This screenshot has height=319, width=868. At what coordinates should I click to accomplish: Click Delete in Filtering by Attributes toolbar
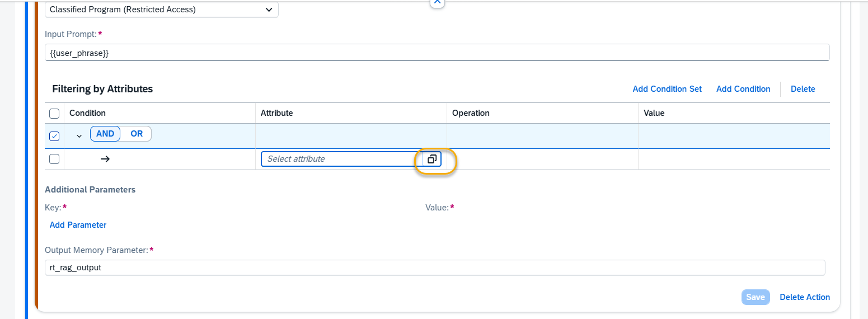[x=803, y=89]
